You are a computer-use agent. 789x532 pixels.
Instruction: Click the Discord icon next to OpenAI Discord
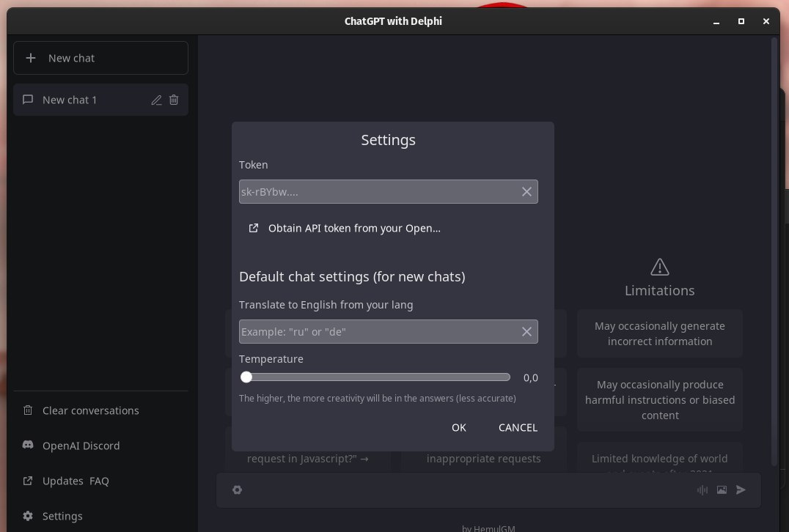(27, 446)
